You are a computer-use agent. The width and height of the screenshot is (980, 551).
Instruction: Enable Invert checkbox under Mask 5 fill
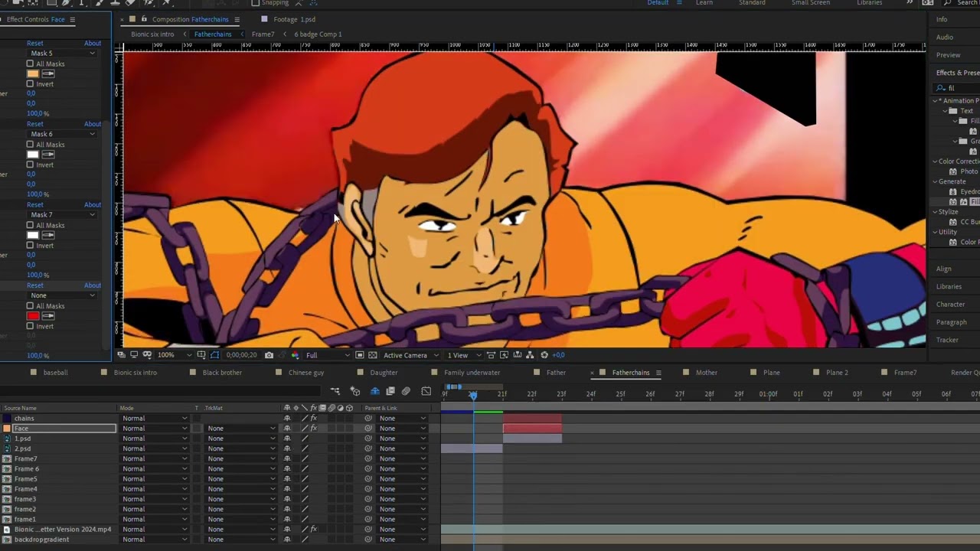(31, 83)
